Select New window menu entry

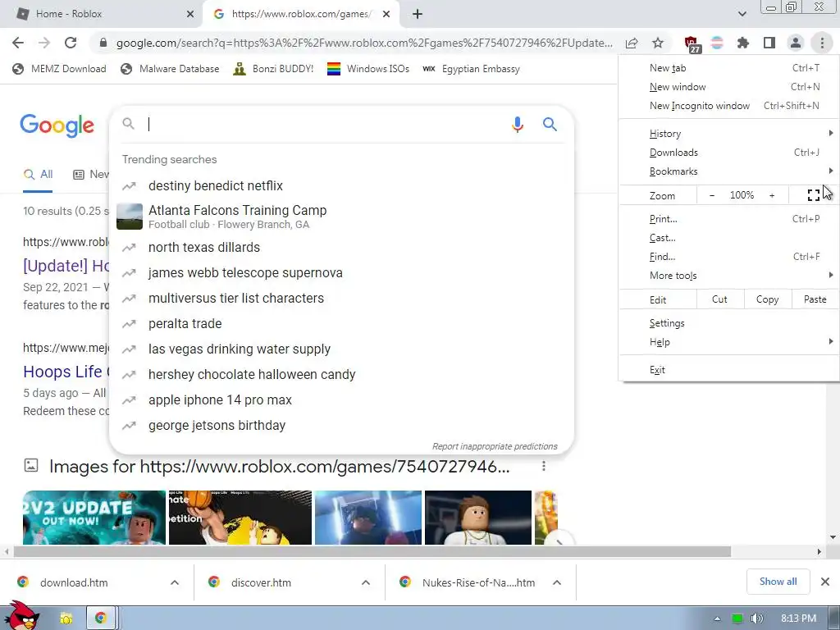728,87
